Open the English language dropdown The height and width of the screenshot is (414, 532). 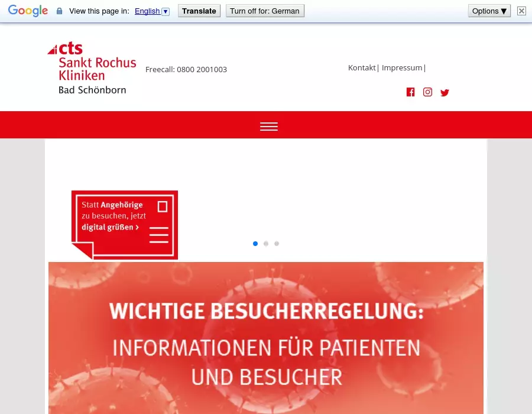coord(152,11)
